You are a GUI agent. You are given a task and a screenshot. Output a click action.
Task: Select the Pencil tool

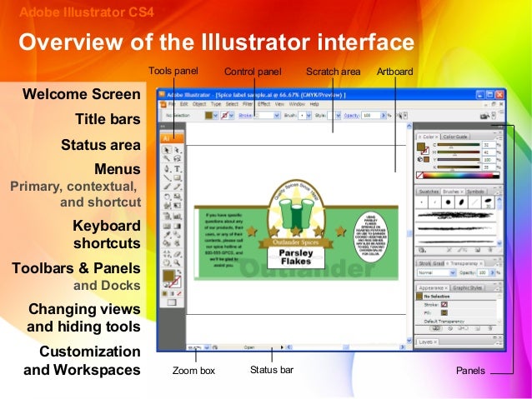click(x=177, y=187)
